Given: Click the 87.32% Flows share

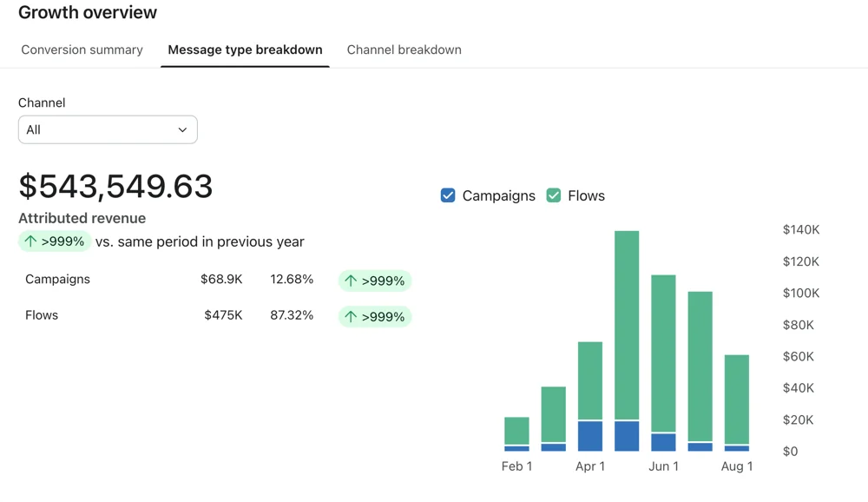Looking at the screenshot, I should pyautogui.click(x=292, y=315).
